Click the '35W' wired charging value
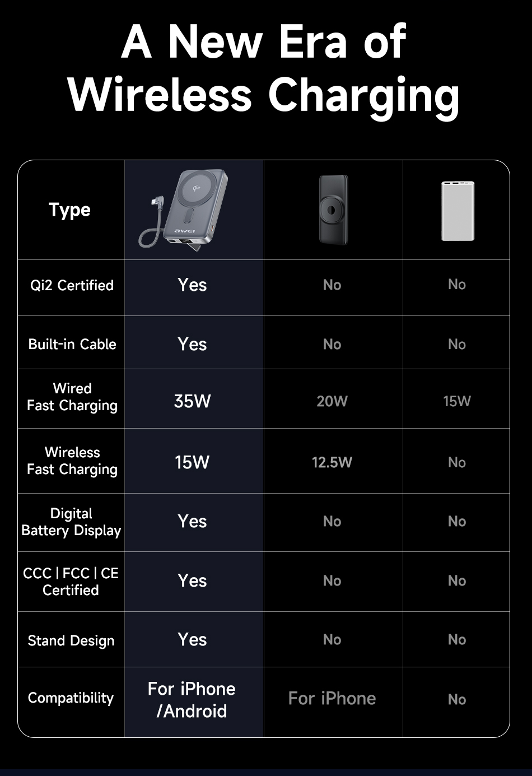The width and height of the screenshot is (532, 776). tap(192, 401)
